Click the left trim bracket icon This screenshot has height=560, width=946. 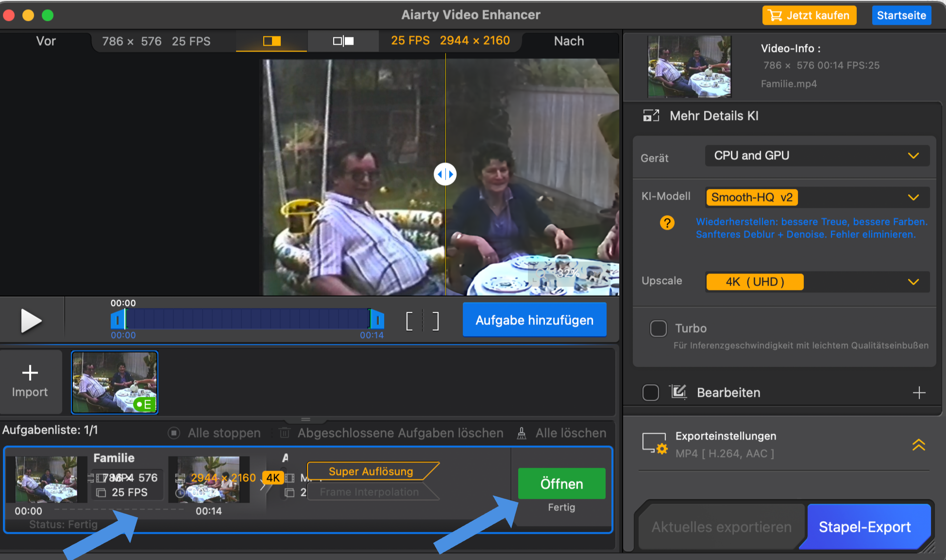tap(409, 321)
